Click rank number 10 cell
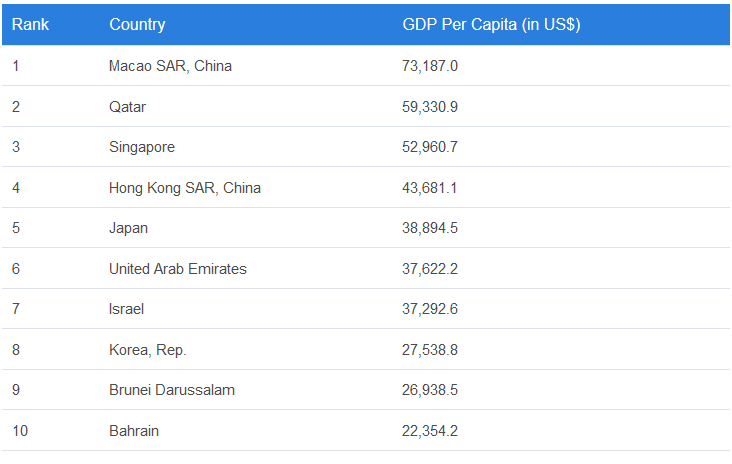The width and height of the screenshot is (732, 464). pos(20,431)
